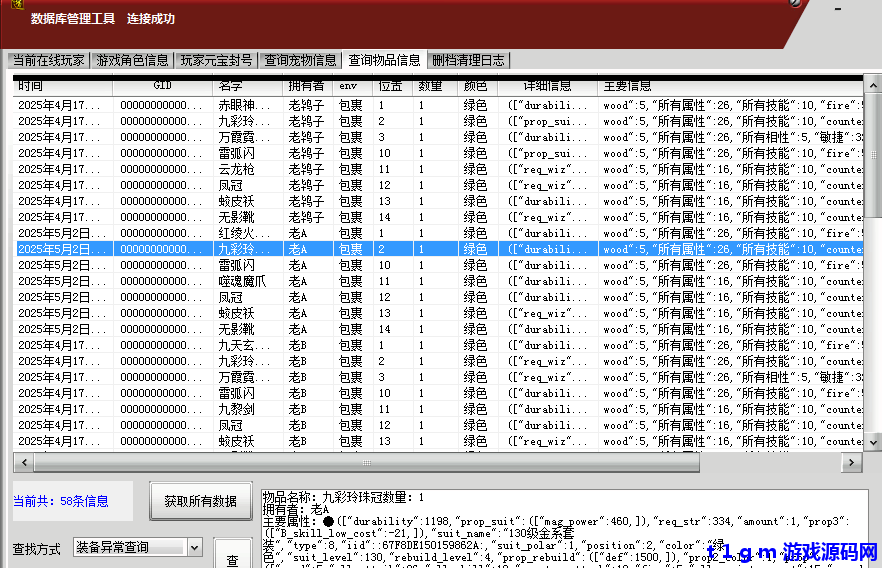Open the 玩家元宝封号 tab
882x568 pixels.
216,60
